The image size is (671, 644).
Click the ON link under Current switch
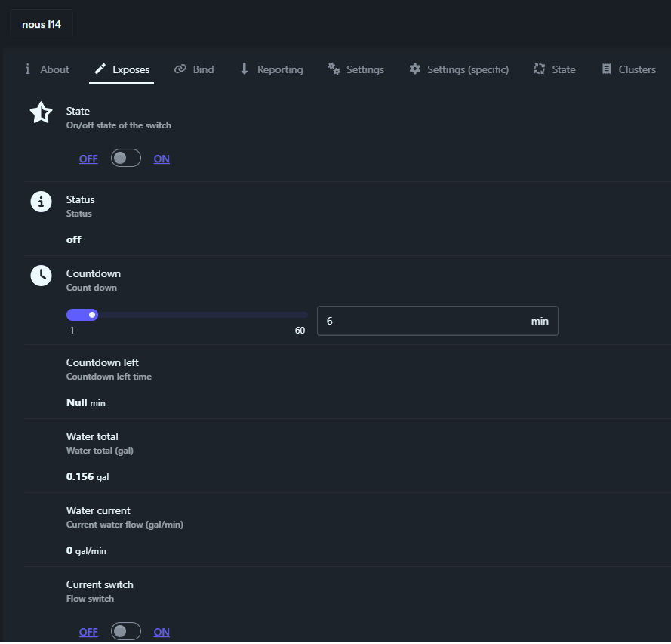pos(162,632)
